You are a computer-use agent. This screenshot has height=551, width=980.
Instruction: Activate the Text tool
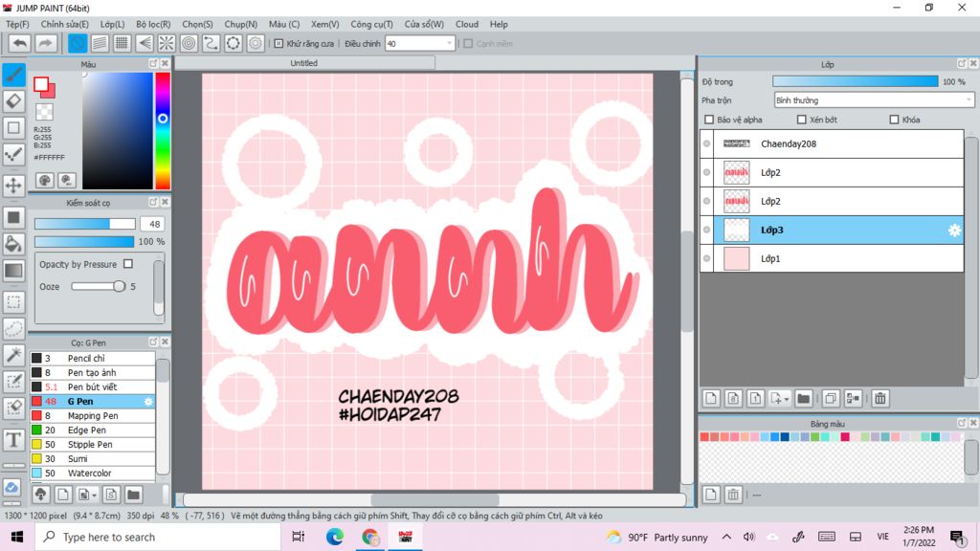(14, 440)
